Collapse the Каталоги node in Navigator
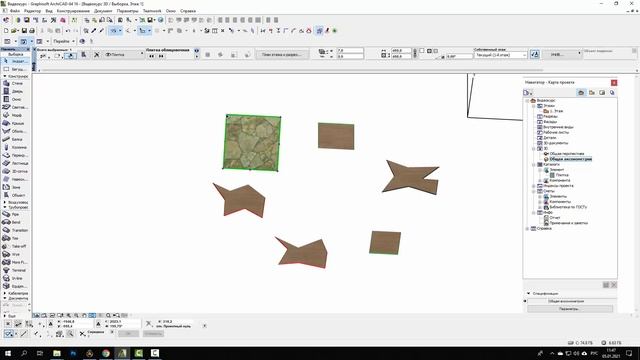 (533, 164)
